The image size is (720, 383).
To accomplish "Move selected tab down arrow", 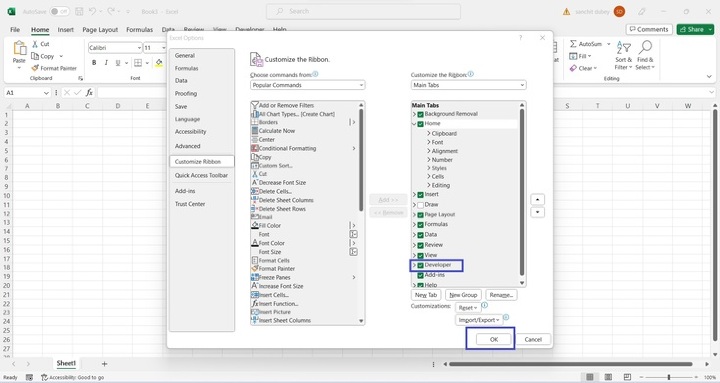I will click(537, 212).
